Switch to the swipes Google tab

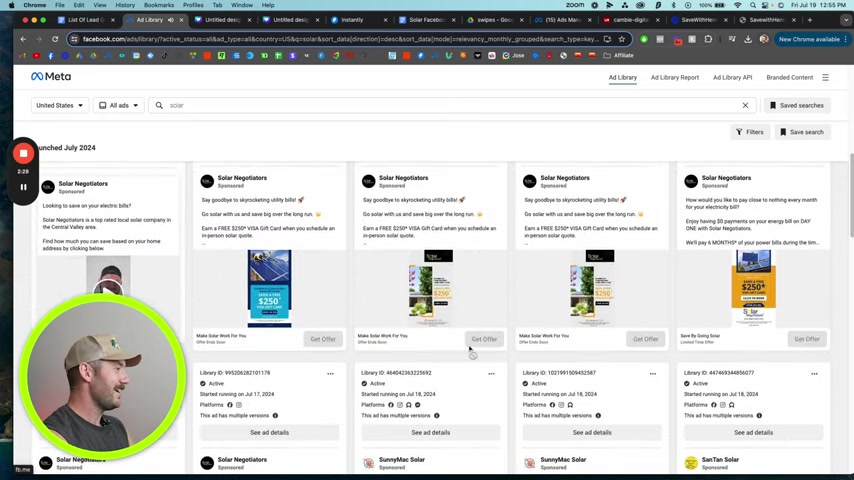(493, 20)
